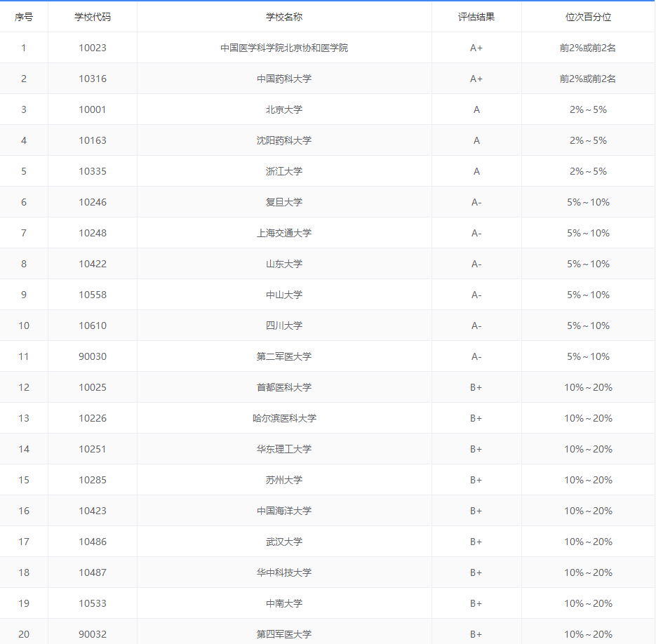The image size is (656, 644).
Task: Click 哈尔滨医科大学 school name
Action: coord(284,418)
